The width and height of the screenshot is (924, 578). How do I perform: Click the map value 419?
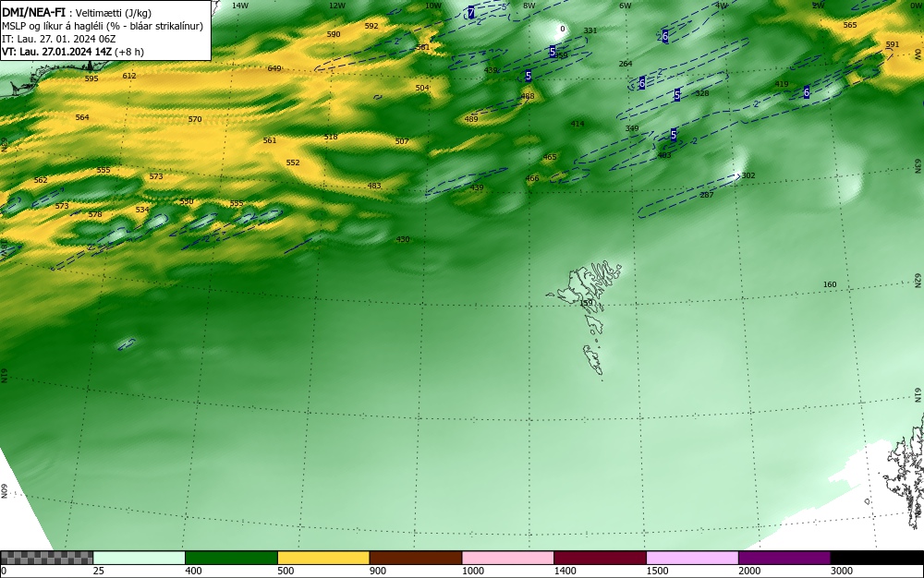coord(782,84)
